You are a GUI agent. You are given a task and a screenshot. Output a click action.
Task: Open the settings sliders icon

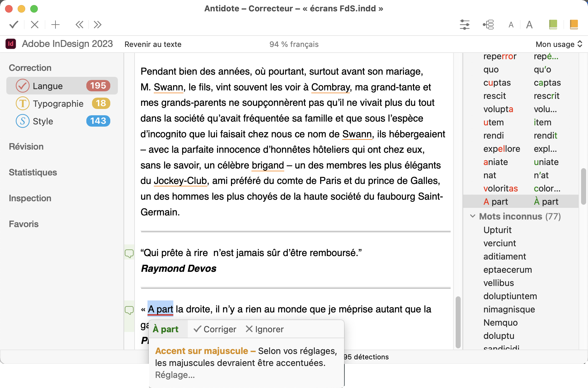464,25
